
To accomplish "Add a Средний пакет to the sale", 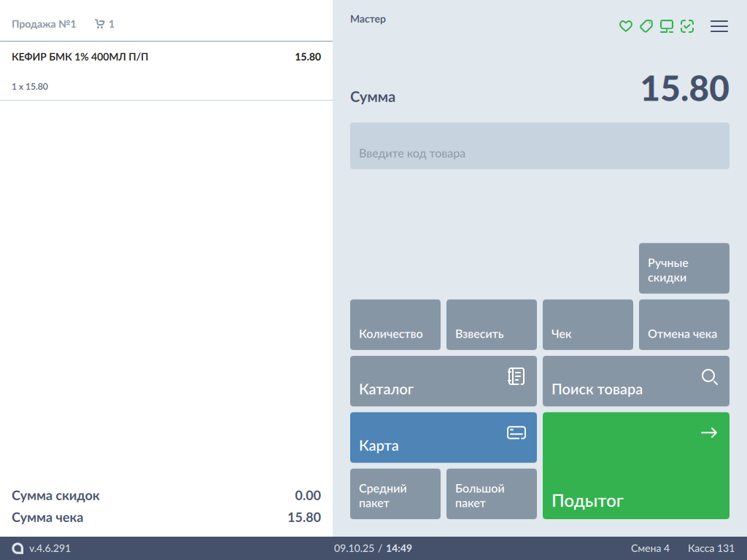I will [395, 494].
